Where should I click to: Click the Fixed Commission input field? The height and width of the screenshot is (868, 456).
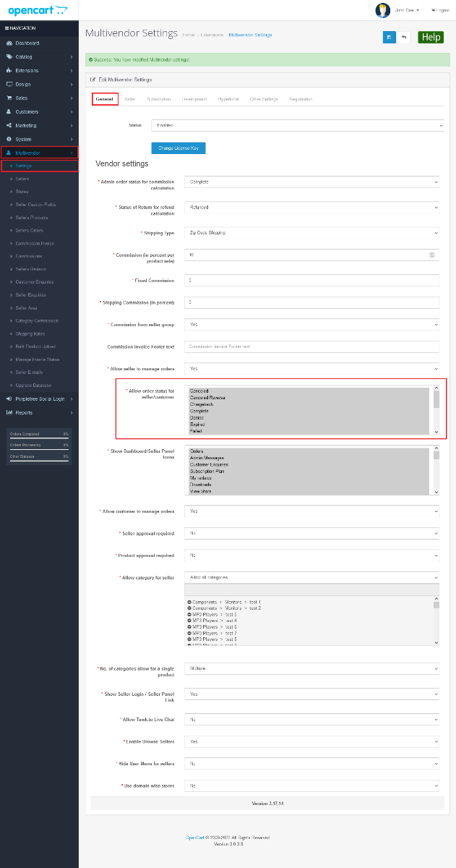[x=311, y=279]
